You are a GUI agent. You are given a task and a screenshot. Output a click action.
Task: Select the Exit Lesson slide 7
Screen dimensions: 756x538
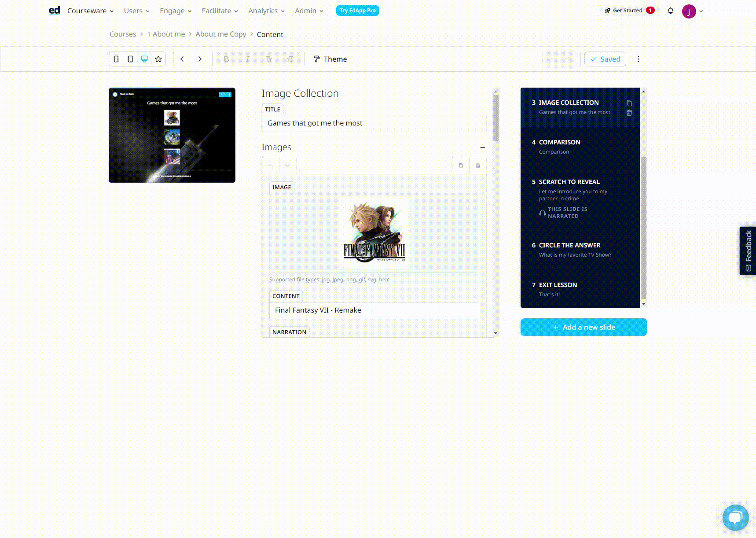pos(580,289)
